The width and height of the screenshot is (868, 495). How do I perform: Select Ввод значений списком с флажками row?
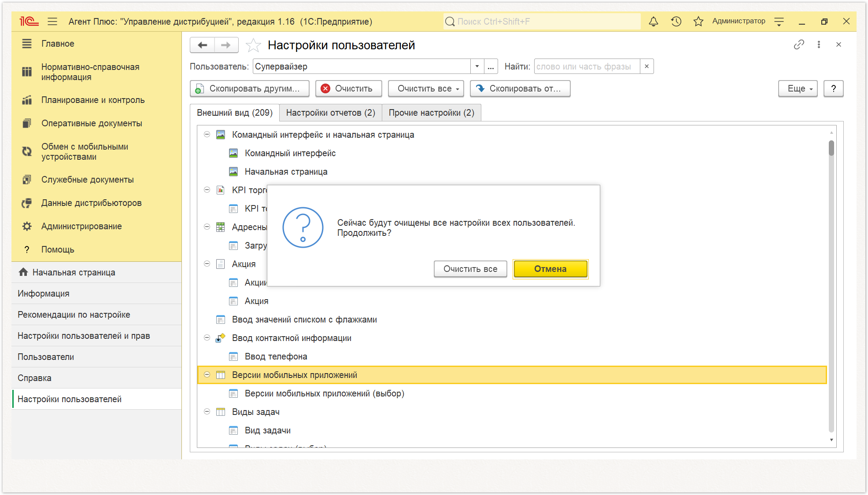[512, 319]
